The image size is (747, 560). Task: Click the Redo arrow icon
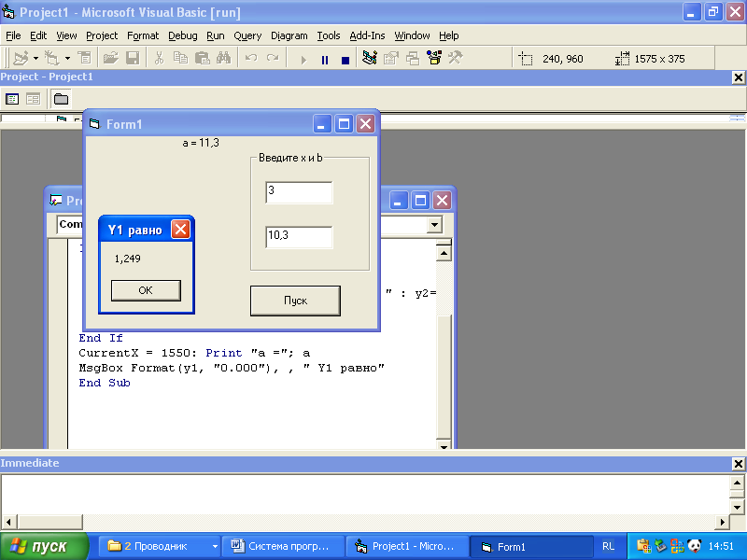(273, 58)
